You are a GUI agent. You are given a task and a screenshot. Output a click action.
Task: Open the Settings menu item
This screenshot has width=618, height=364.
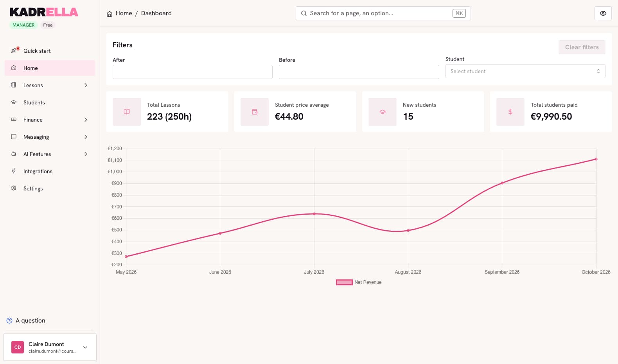click(50, 188)
